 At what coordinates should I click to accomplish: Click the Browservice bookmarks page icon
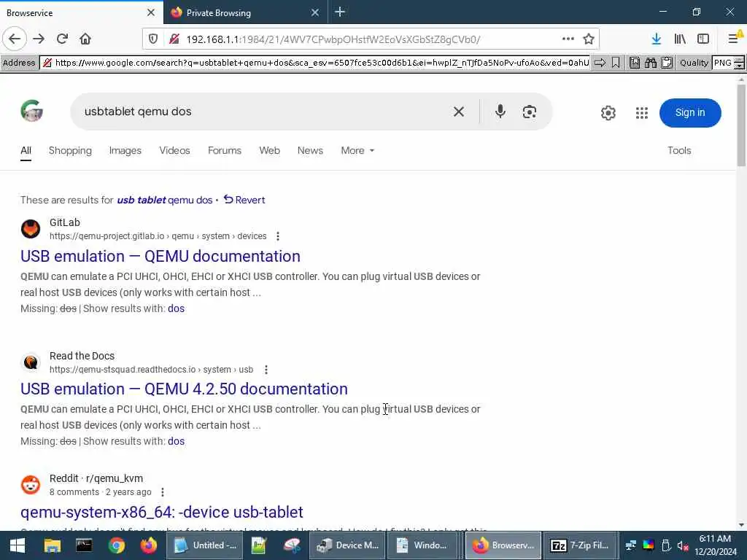click(x=635, y=63)
